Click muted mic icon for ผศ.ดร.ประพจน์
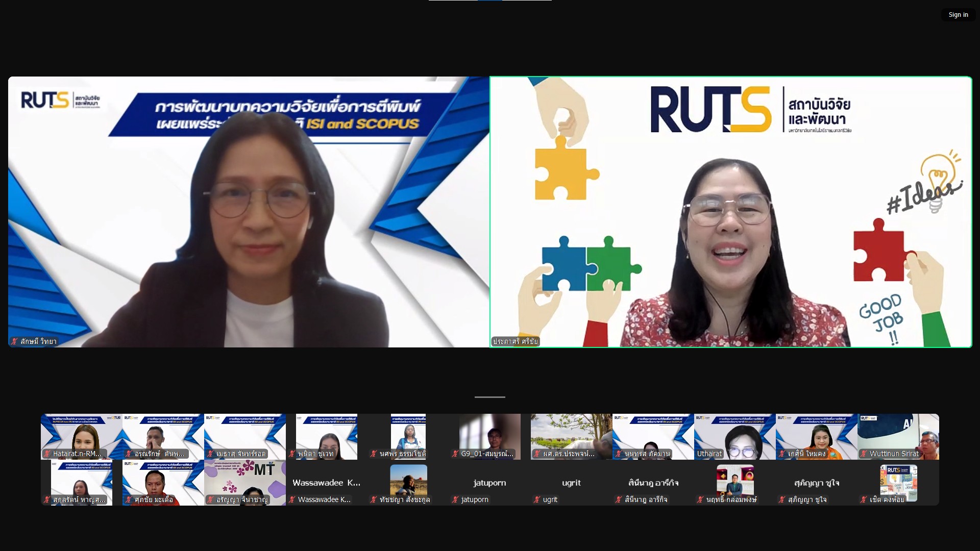The height and width of the screenshot is (551, 980). pyautogui.click(x=537, y=454)
